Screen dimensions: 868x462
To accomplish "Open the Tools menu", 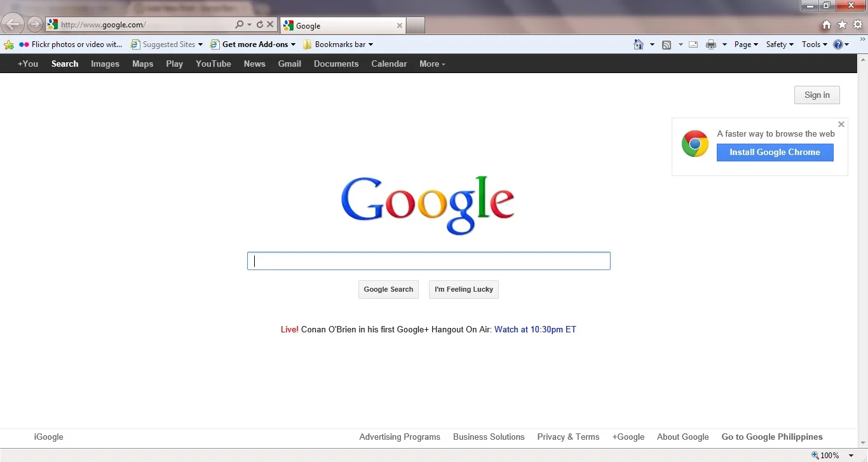I will tap(815, 44).
